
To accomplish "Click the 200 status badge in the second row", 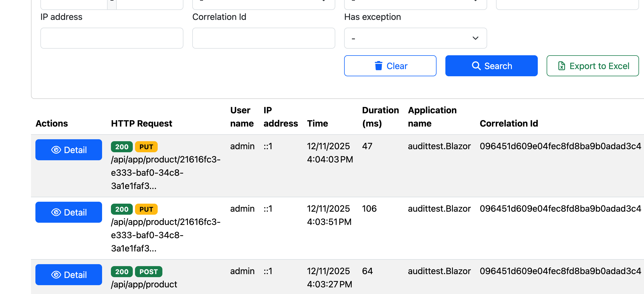I will coord(122,209).
